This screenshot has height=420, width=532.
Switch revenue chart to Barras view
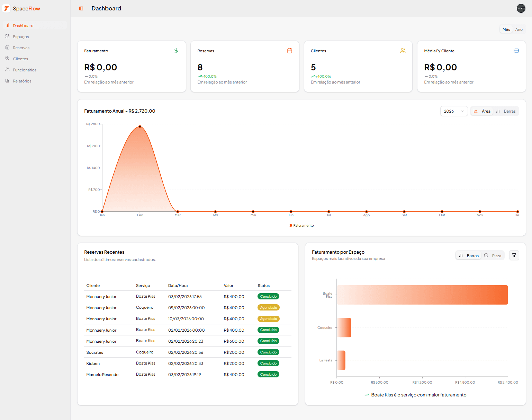click(506, 111)
